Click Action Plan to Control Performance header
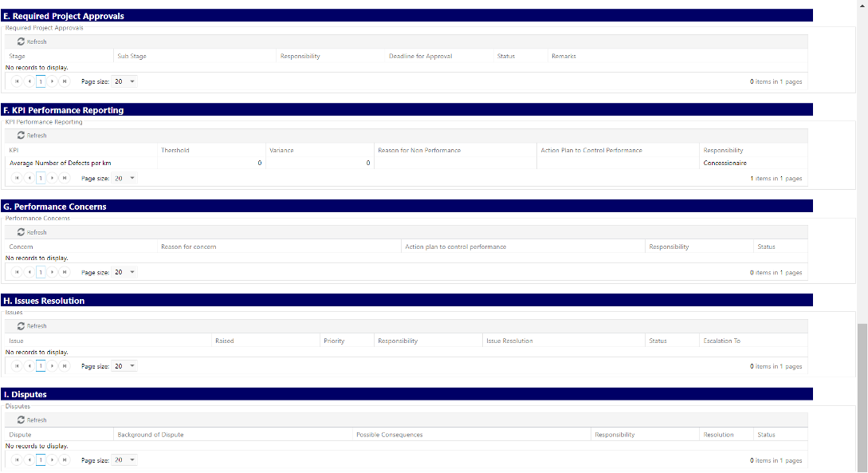The image size is (868, 473). (591, 150)
